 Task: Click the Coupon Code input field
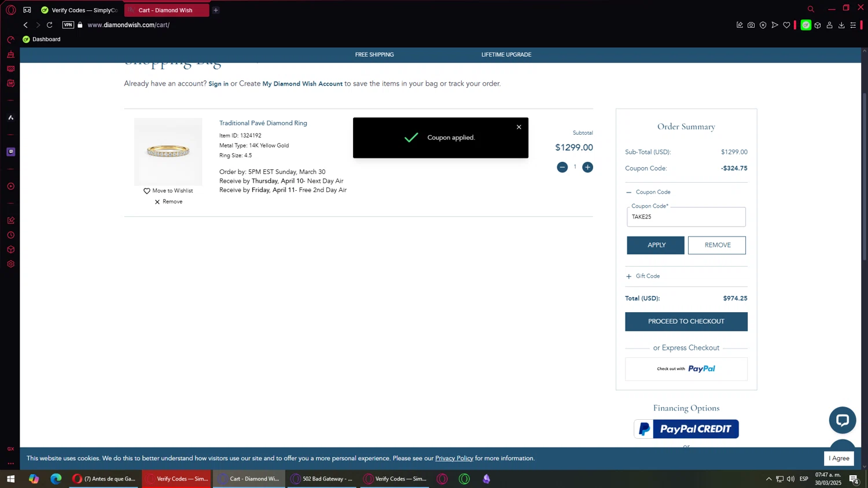(x=686, y=217)
